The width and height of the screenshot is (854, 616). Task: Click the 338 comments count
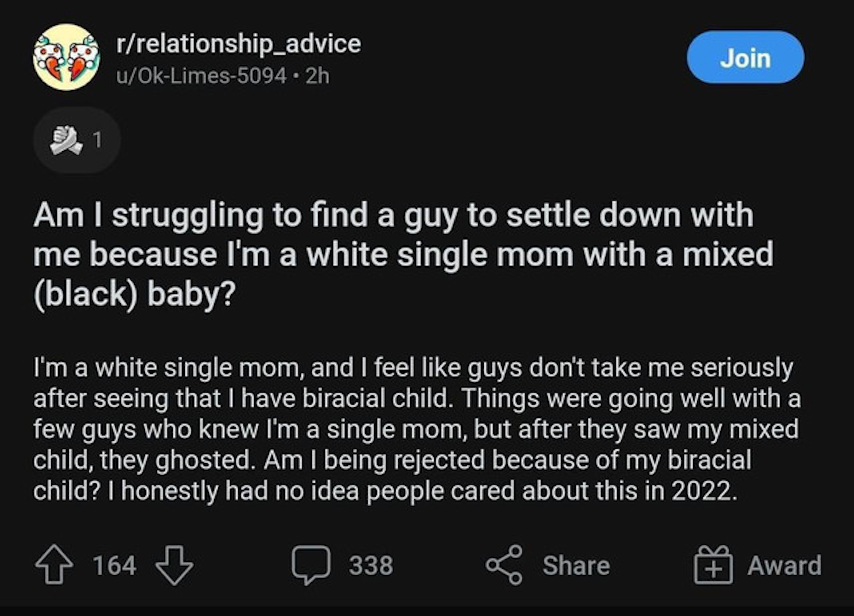(371, 565)
